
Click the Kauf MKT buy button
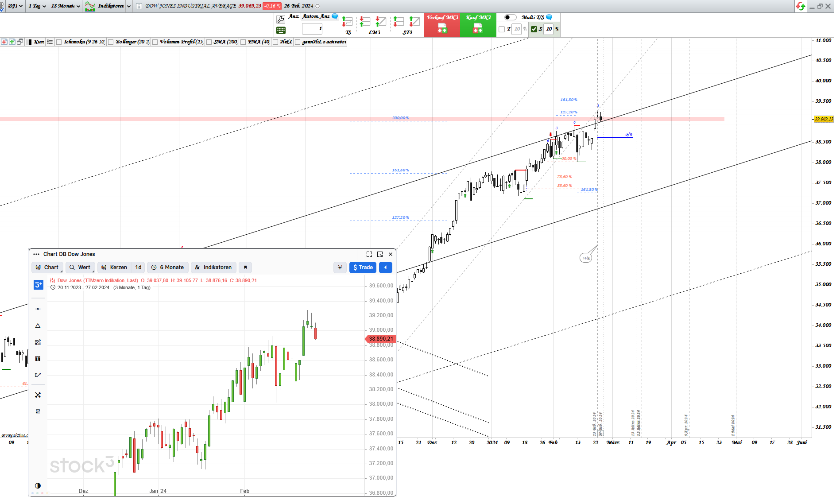pyautogui.click(x=478, y=25)
